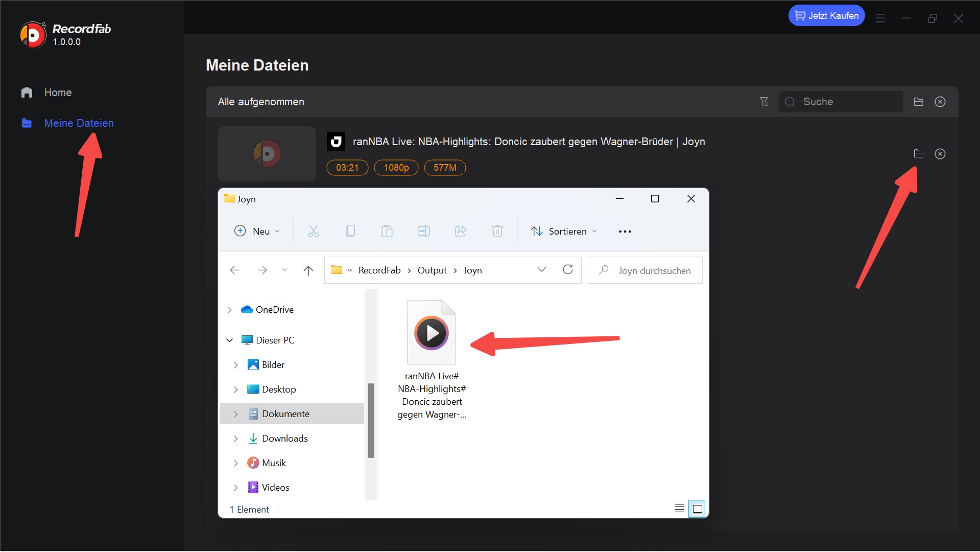Click the Joyn logo icon beside title
The image size is (980, 552).
[x=336, y=142]
